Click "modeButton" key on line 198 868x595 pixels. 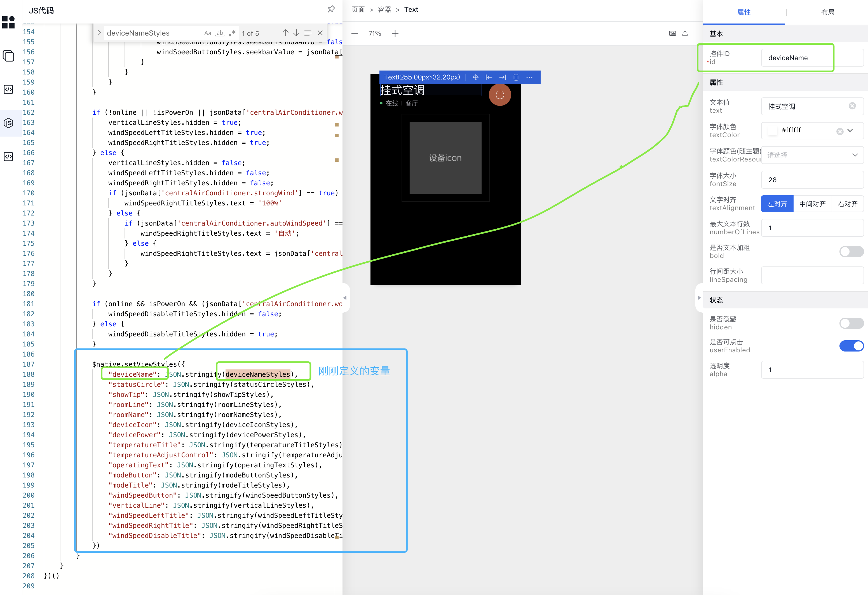(x=132, y=475)
